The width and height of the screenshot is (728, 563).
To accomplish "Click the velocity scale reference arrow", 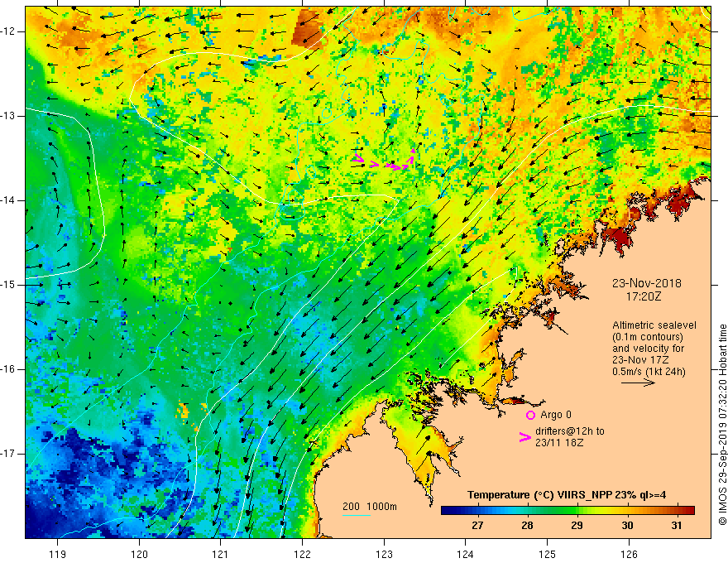I will [638, 383].
